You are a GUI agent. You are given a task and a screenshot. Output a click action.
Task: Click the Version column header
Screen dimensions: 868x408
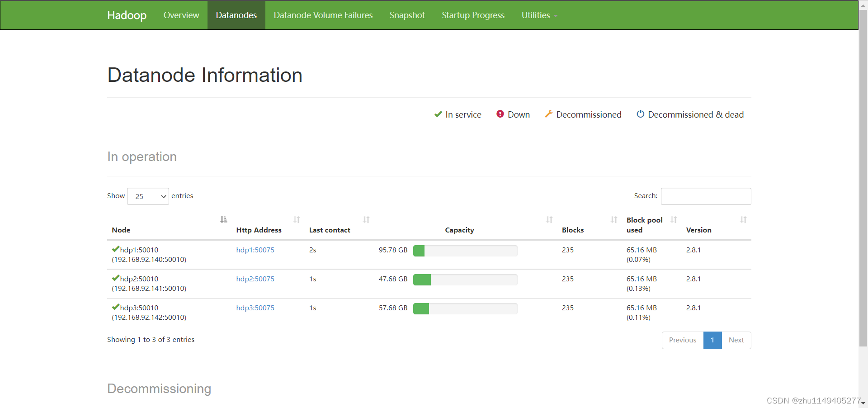tap(698, 230)
